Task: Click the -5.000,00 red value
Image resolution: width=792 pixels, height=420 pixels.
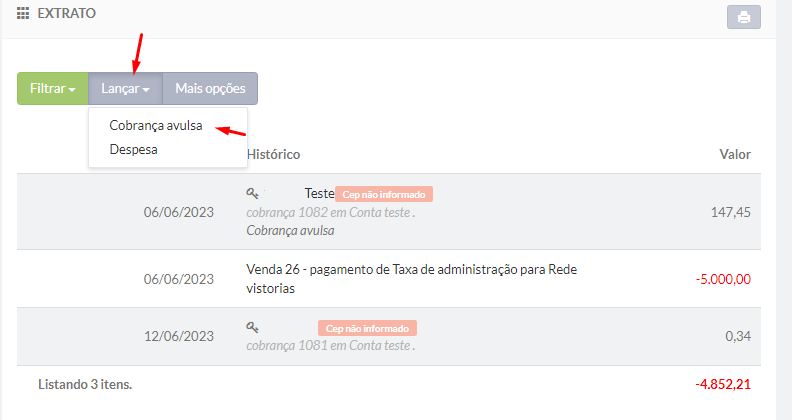Action: (720, 279)
